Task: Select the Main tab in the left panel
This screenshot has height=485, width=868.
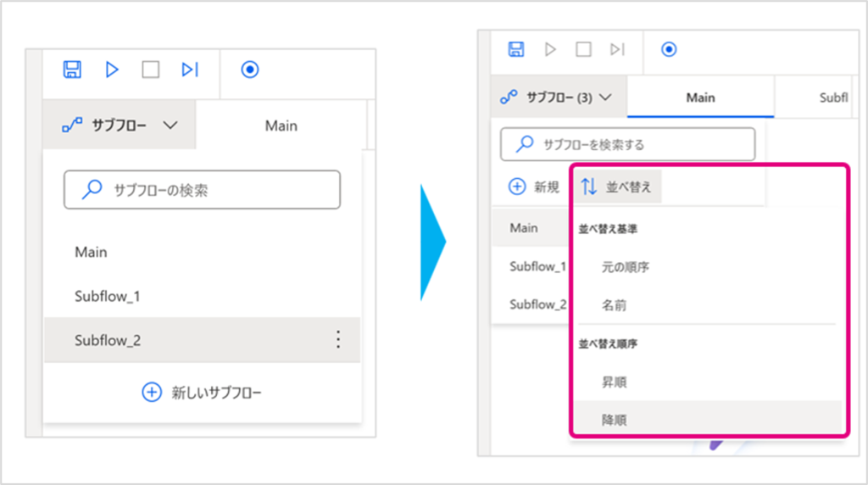Action: [281, 125]
